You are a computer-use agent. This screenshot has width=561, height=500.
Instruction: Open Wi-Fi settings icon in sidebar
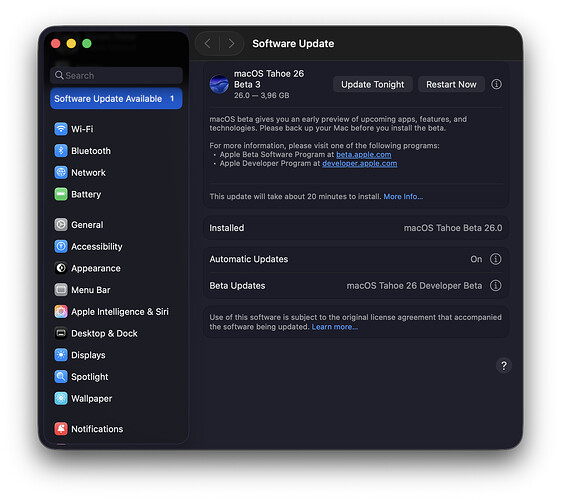[x=61, y=129]
